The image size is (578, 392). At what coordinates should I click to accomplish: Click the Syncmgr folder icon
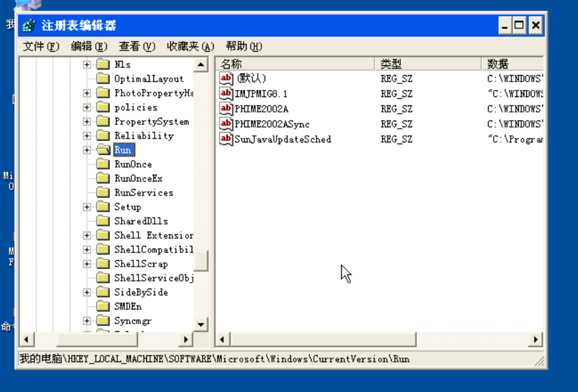tap(103, 321)
